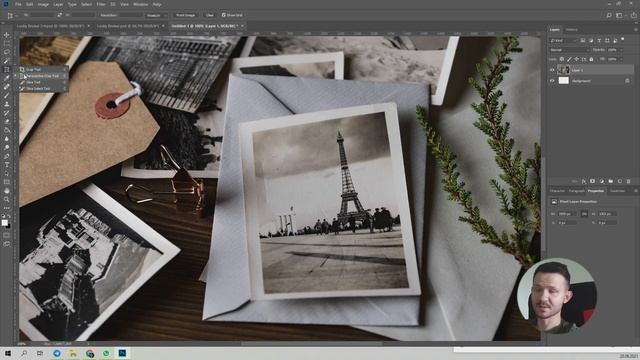This screenshot has height=360, width=640.
Task: Select the Eraser tool
Action: 7,121
